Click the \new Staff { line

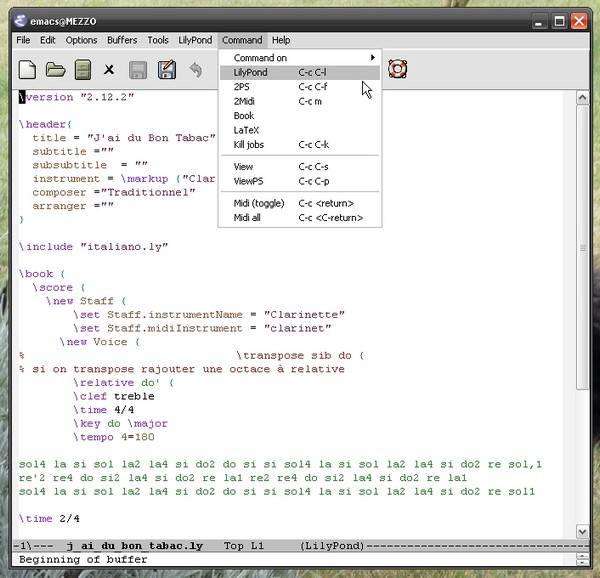click(86, 301)
